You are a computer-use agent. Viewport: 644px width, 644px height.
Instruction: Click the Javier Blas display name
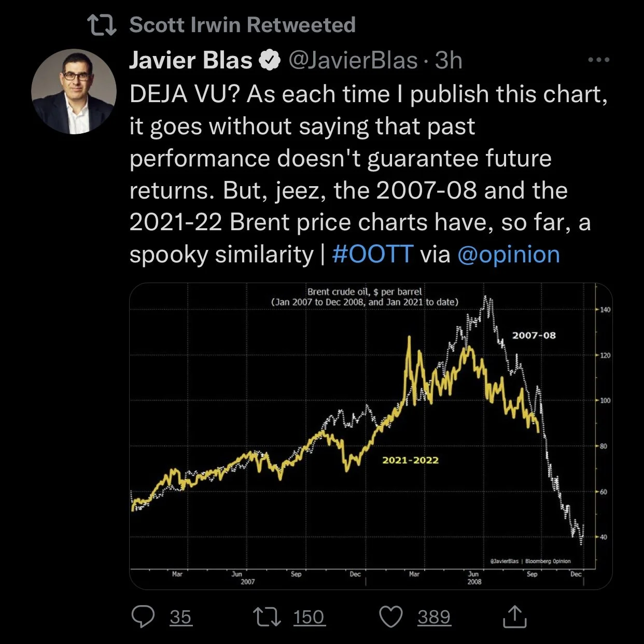[x=191, y=60]
